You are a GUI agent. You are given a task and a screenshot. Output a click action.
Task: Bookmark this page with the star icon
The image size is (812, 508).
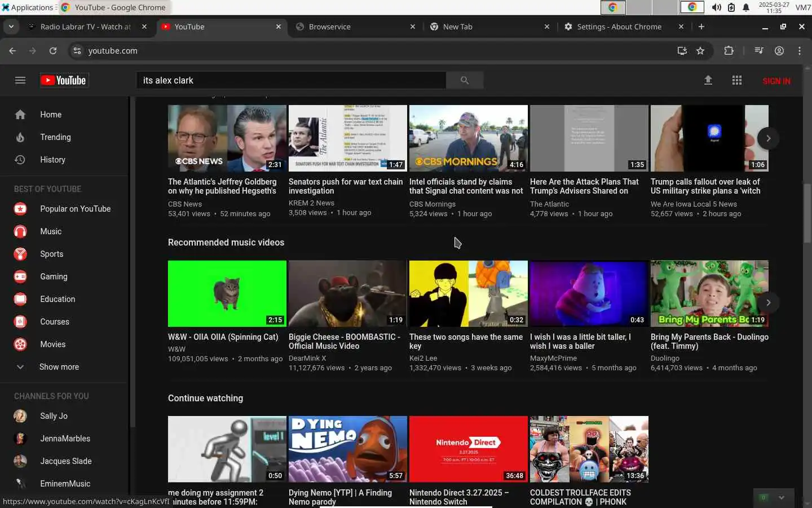point(700,51)
